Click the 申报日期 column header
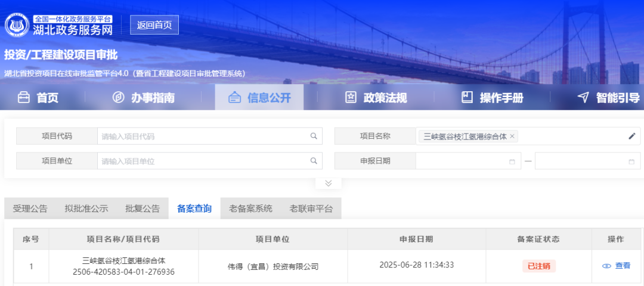 pos(416,239)
